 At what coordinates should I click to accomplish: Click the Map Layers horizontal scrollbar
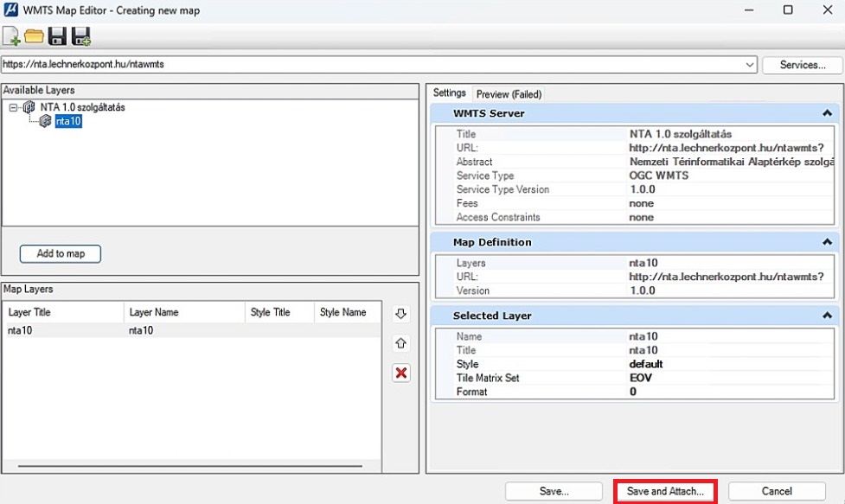tap(189, 466)
